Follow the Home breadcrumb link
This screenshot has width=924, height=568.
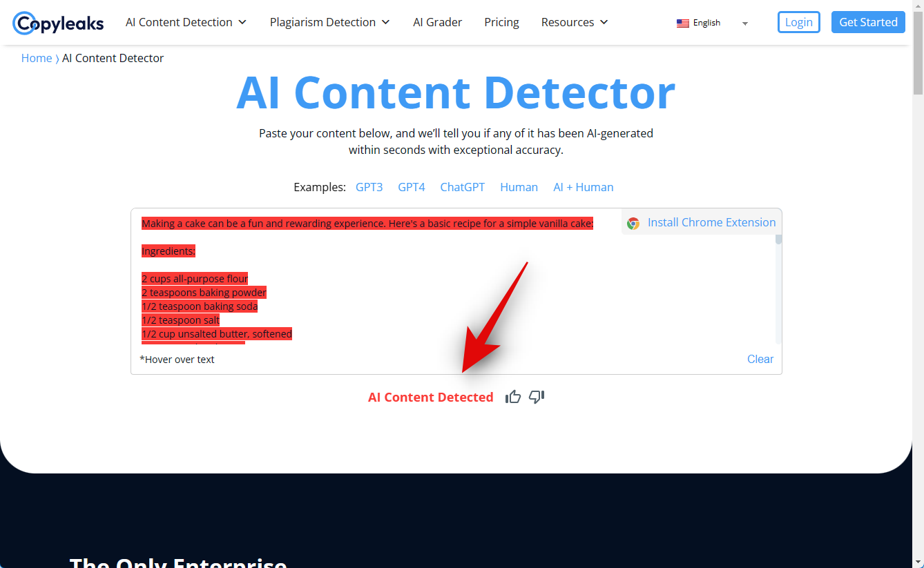37,58
